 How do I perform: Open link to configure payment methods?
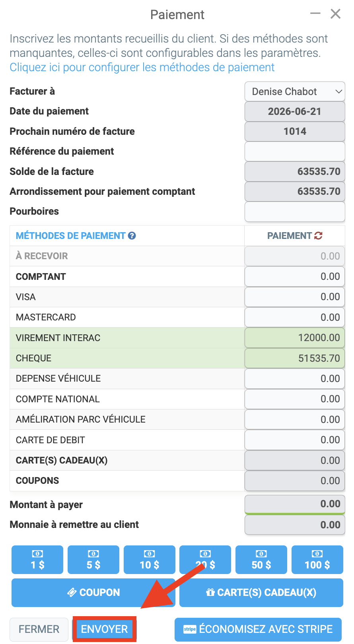(142, 67)
